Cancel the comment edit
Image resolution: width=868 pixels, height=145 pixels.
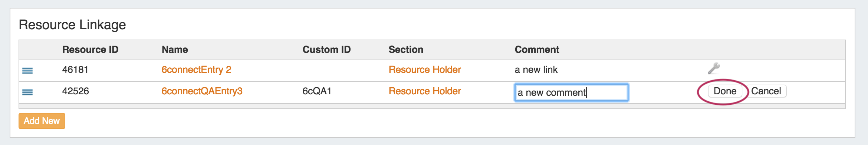pos(766,91)
